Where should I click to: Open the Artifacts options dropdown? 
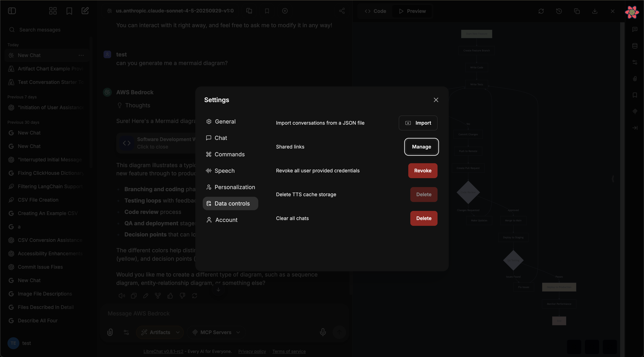click(178, 332)
